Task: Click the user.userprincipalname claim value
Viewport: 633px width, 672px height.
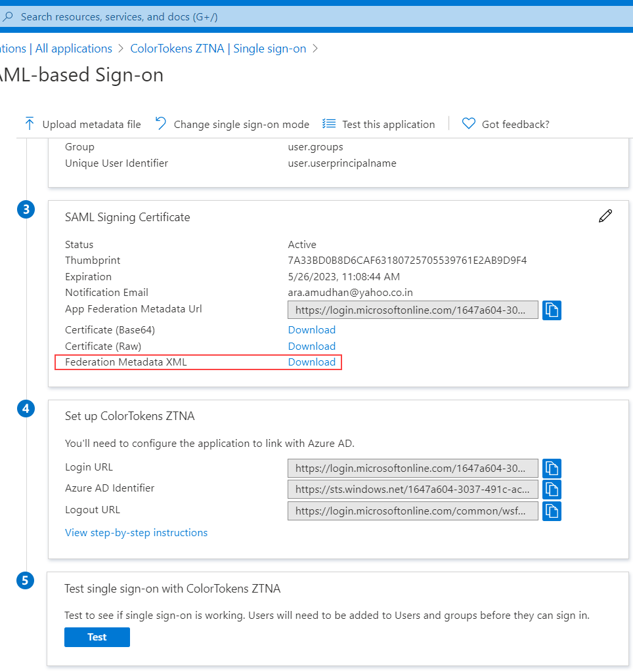Action: tap(342, 163)
